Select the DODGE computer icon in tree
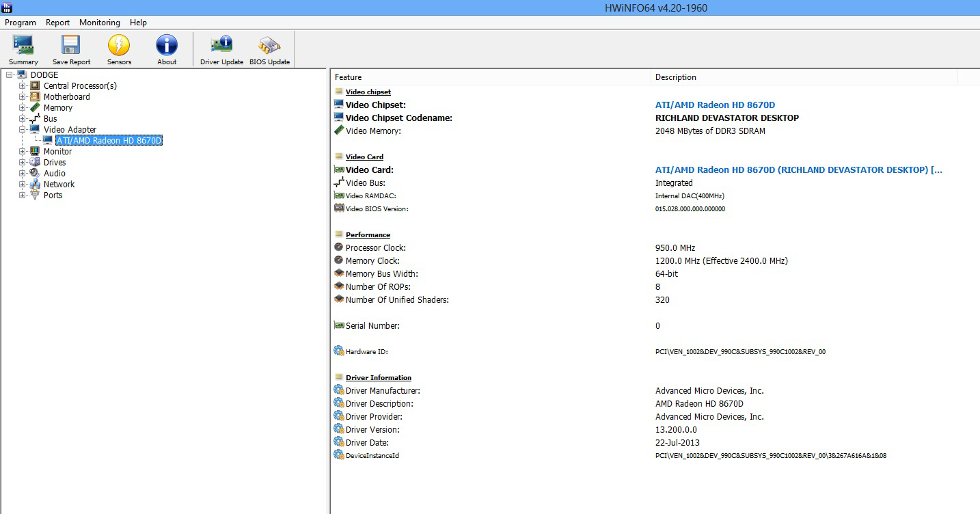Image resolution: width=980 pixels, height=514 pixels. (23, 75)
